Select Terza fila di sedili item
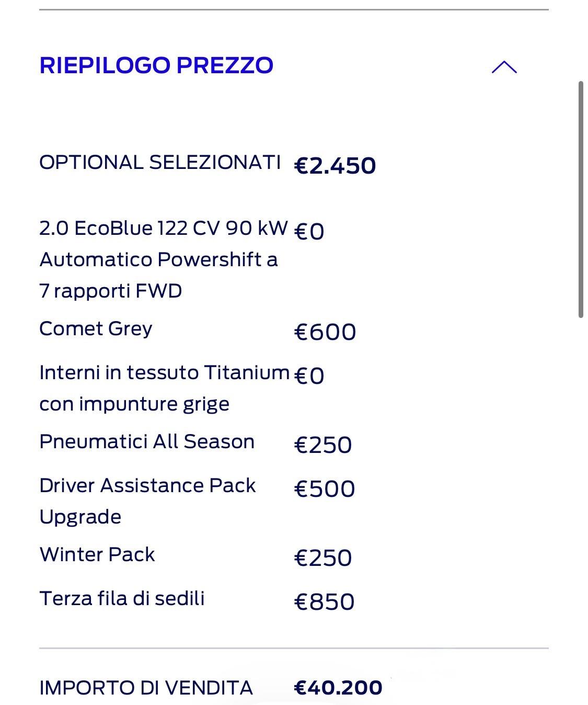The image size is (588, 705). (122, 598)
